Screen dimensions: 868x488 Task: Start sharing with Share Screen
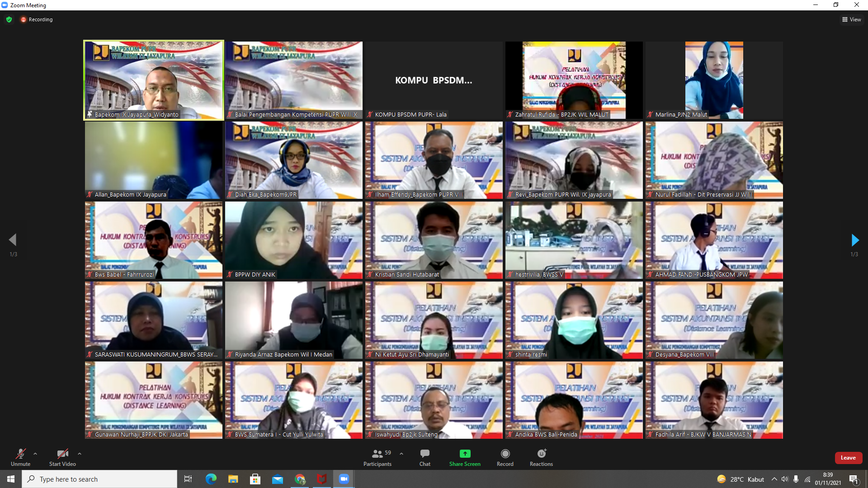tap(465, 457)
